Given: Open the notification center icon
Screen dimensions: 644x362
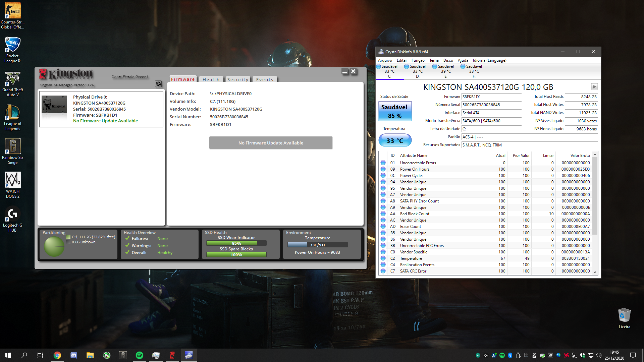Looking at the screenshot, I should click(x=633, y=355).
